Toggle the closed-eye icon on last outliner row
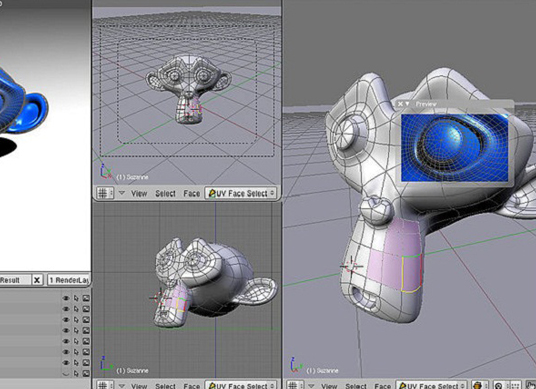This screenshot has height=389, width=536. (x=66, y=374)
